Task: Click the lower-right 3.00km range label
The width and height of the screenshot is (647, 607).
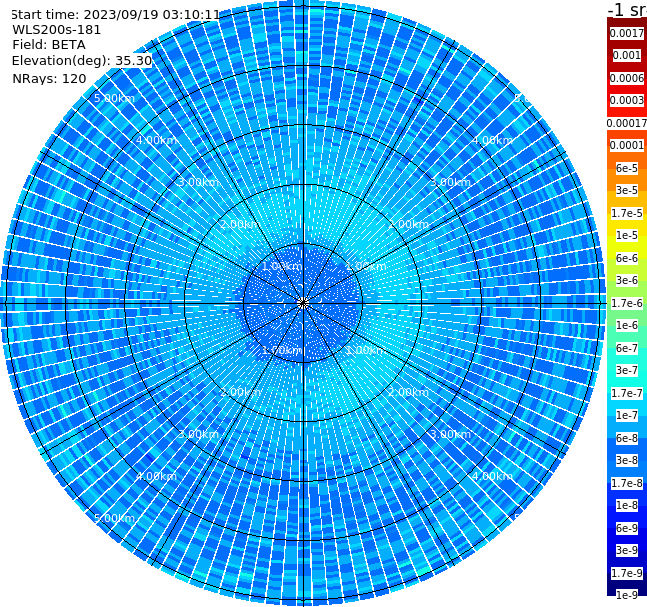Action: 451,434
